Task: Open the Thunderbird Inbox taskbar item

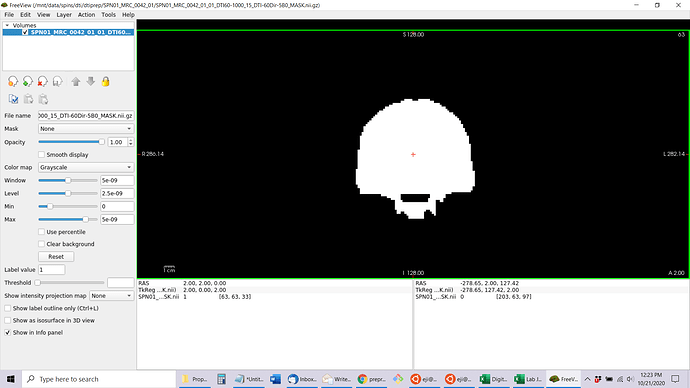Action: pos(301,379)
